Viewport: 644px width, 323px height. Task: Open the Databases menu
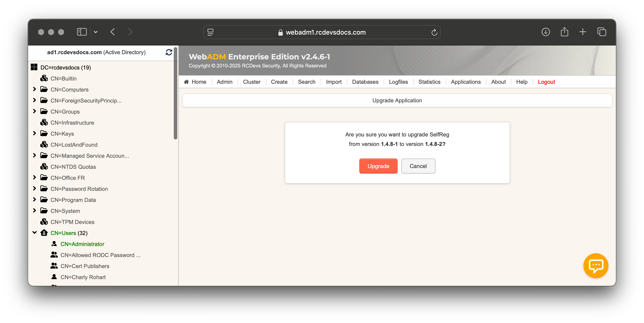365,82
